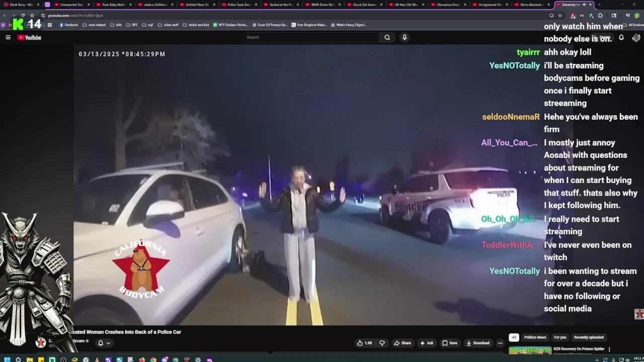Toggle channel subscription notification bell
644x362 pixels.
(101, 343)
